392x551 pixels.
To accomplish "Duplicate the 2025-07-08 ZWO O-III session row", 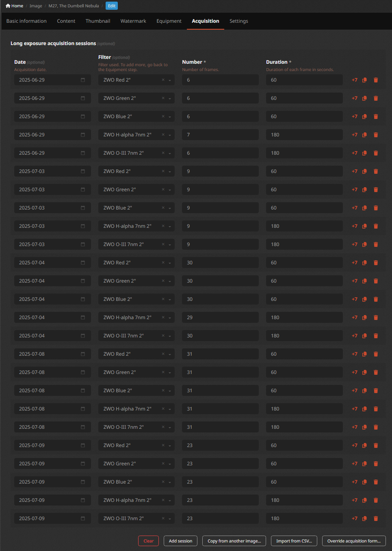I will tap(364, 427).
